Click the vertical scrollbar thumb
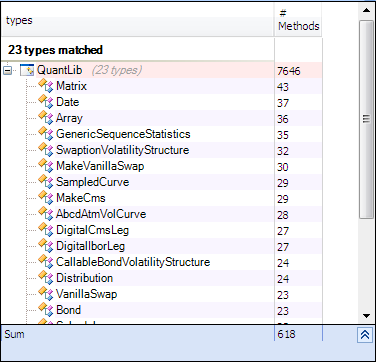The image size is (376, 362). click(x=366, y=119)
